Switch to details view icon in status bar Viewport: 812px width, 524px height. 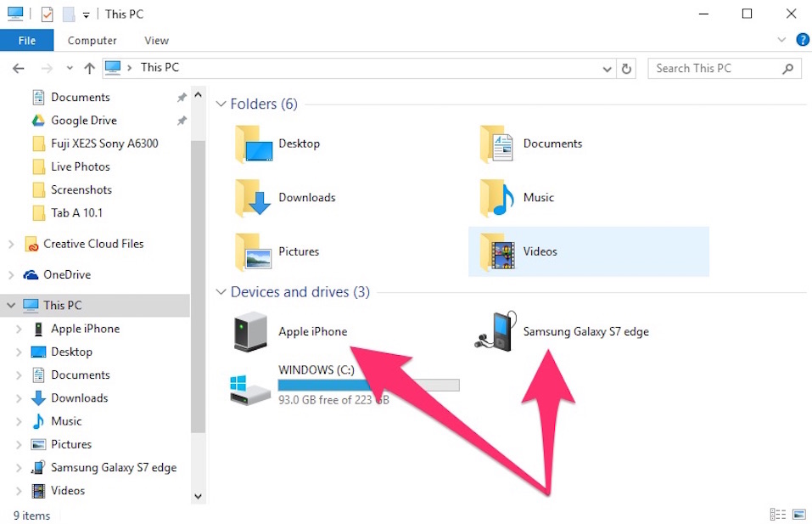point(778,514)
